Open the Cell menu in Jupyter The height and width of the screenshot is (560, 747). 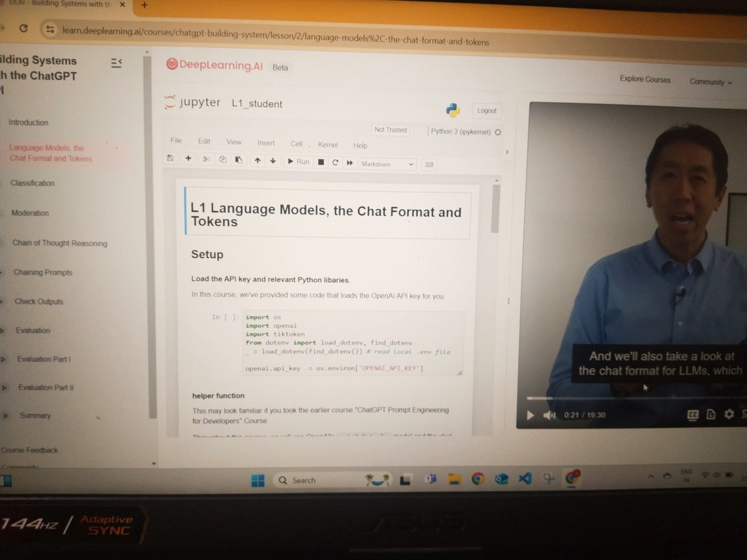296,144
